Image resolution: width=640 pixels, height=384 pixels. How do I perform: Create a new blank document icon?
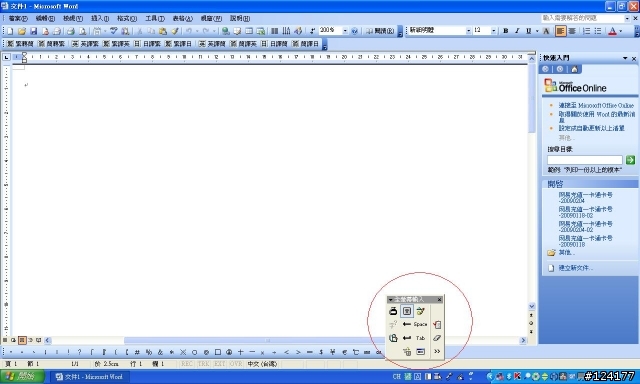[10, 31]
